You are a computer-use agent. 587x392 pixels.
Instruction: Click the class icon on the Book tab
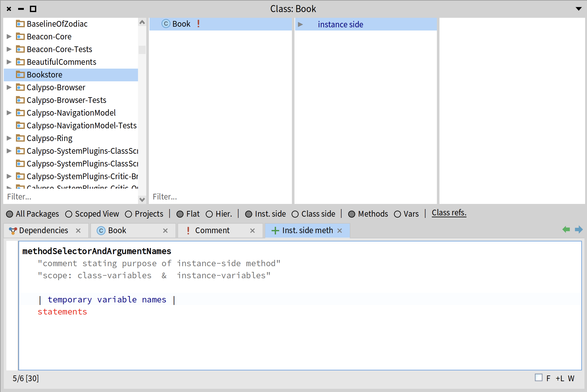pos(101,231)
